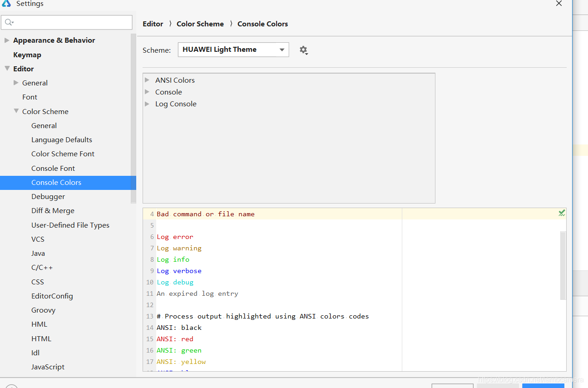Screen dimensions: 588x388
Task: Open JavaScript color settings
Action: (48, 367)
